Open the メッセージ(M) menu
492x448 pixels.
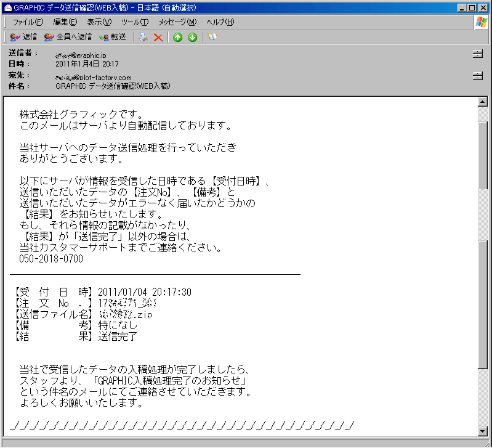[x=177, y=22]
